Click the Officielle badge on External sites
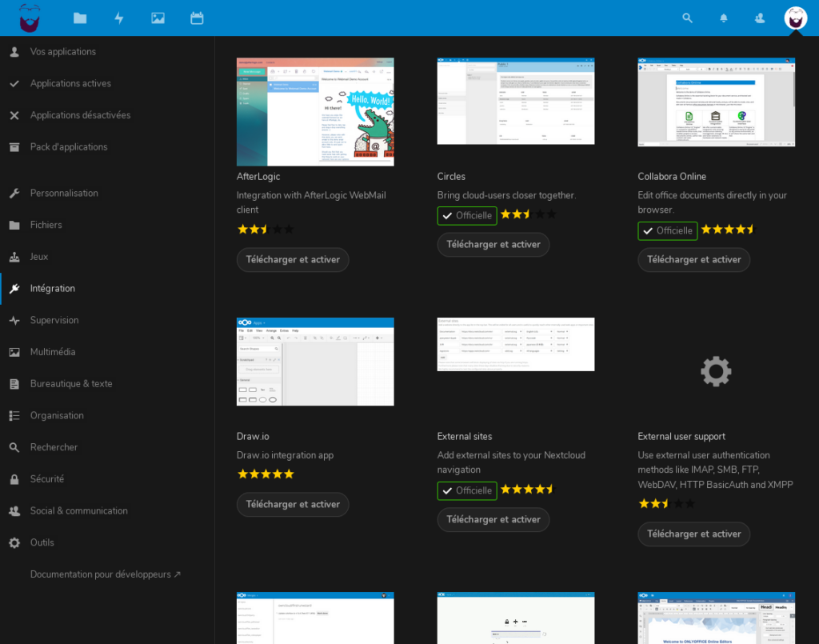Screen dimensions: 819x644 click(467, 491)
